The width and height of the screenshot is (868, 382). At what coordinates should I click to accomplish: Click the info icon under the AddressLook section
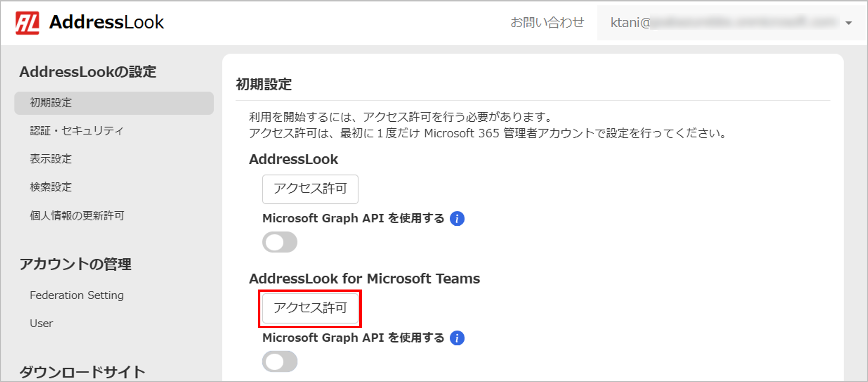tap(457, 218)
